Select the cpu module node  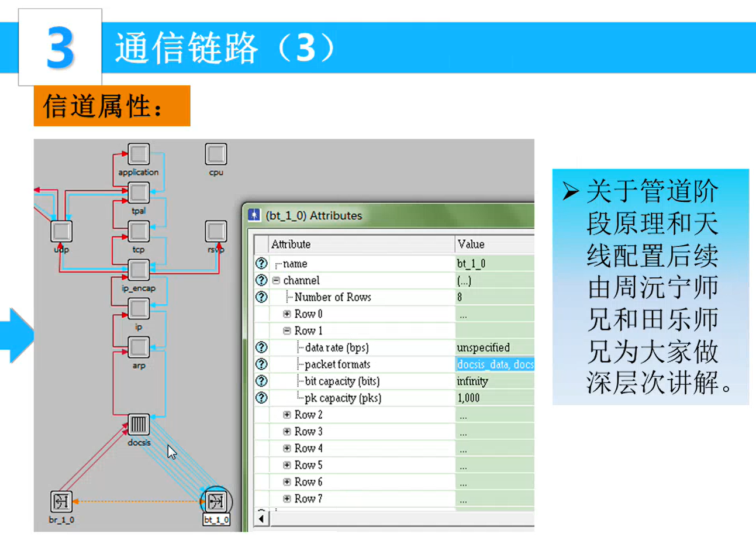point(216,154)
